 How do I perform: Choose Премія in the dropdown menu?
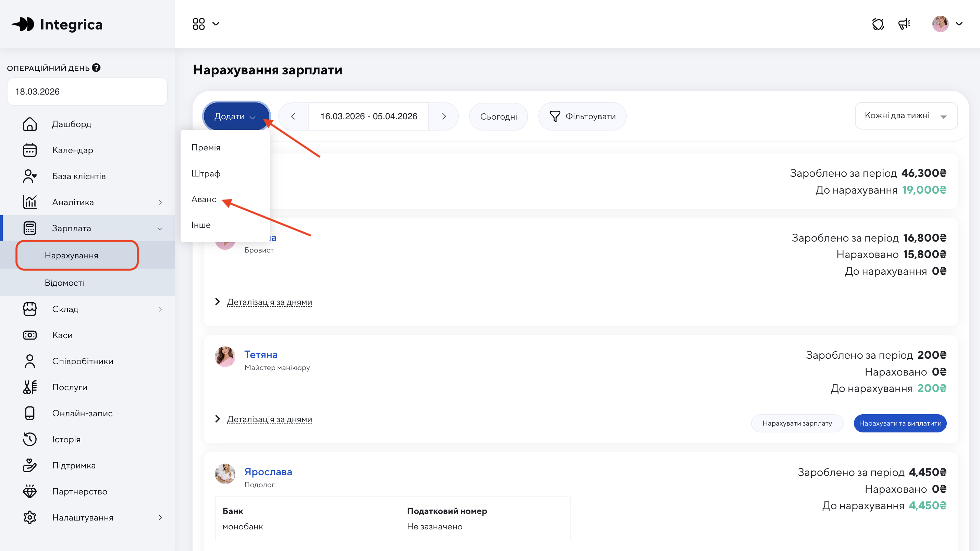tap(206, 148)
